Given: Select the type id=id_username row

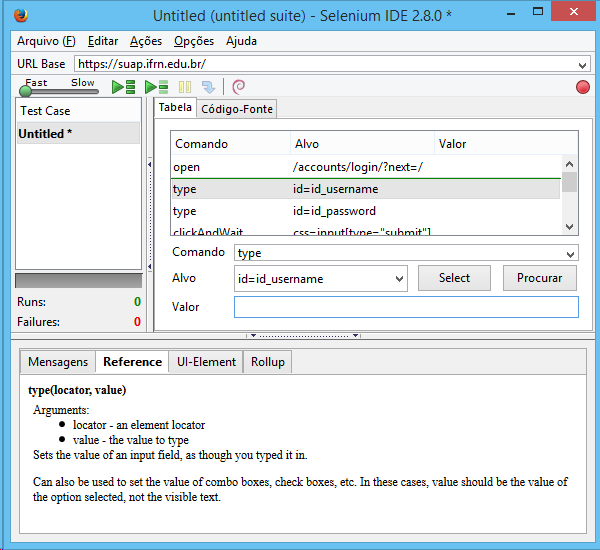Looking at the screenshot, I should point(365,189).
